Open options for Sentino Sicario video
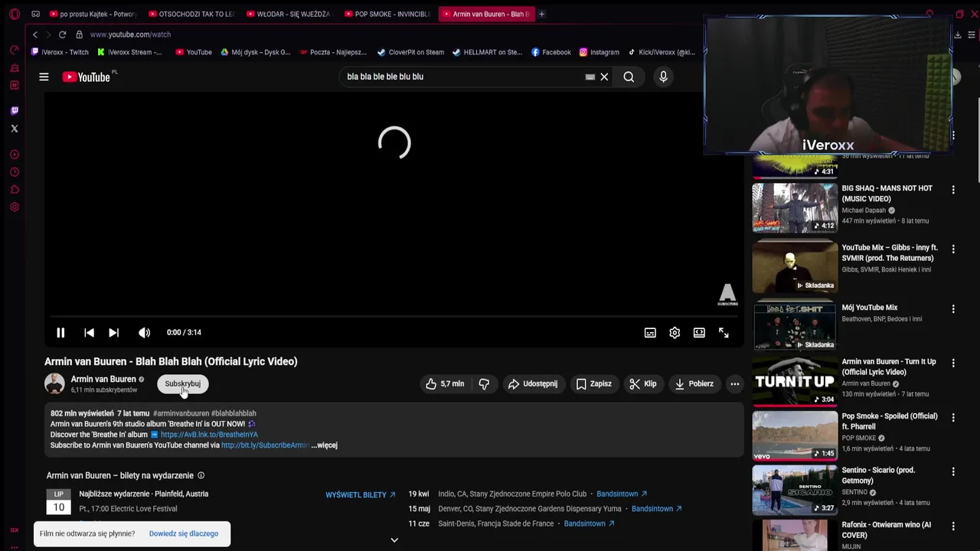The image size is (980, 551). [x=953, y=472]
